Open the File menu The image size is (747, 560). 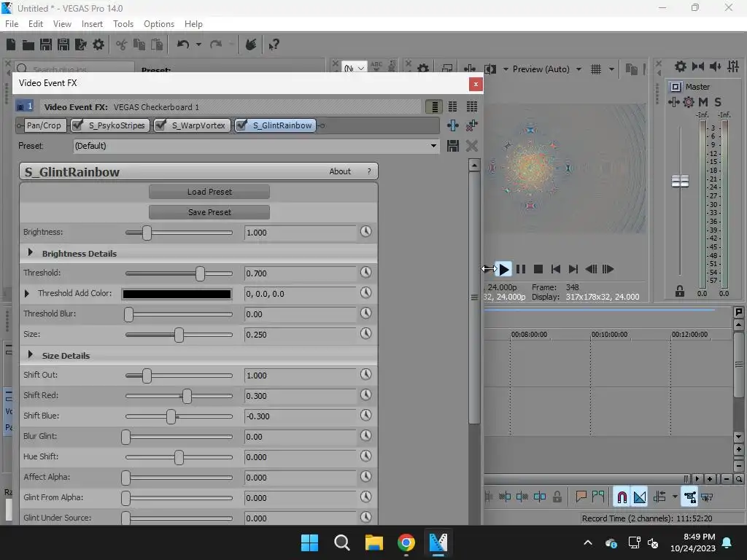(12, 24)
